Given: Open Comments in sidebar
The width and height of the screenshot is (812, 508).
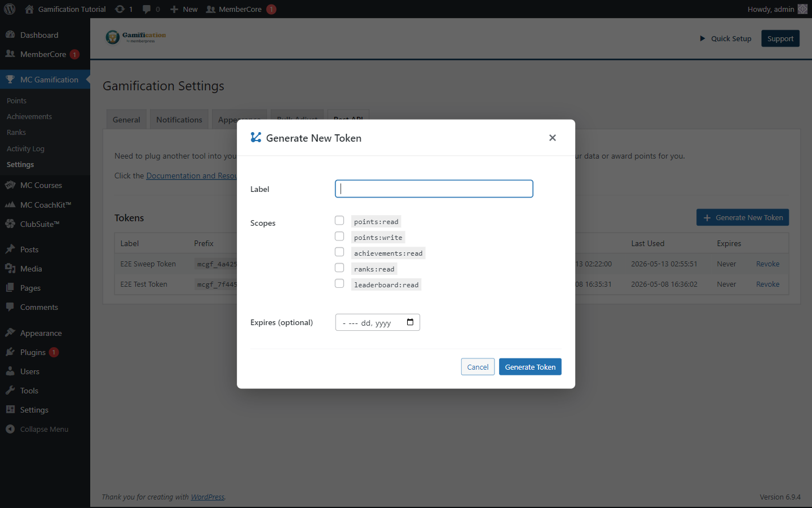Looking at the screenshot, I should coord(45,307).
